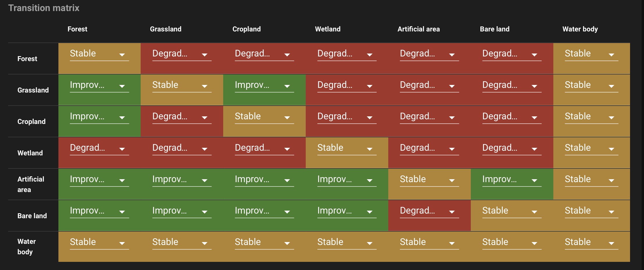Expand the Wetland to Wetland stable dropdown
This screenshot has width=644, height=270.
tap(347, 148)
